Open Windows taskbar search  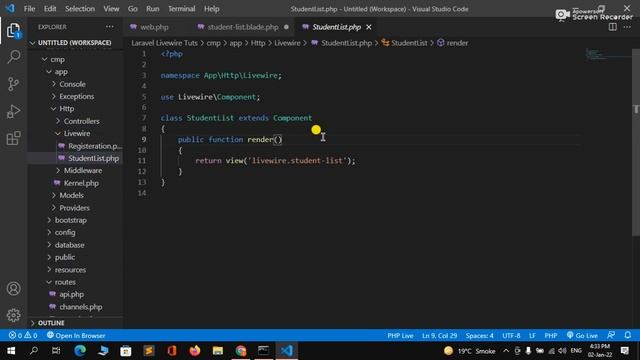34,351
